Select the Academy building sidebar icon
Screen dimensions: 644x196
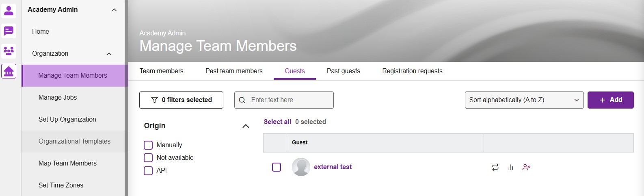9,71
